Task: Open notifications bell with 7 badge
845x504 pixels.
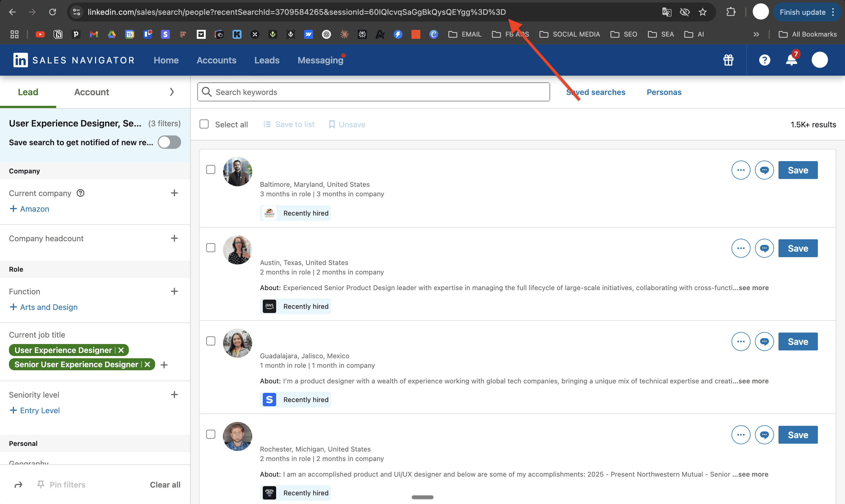Action: [x=792, y=60]
